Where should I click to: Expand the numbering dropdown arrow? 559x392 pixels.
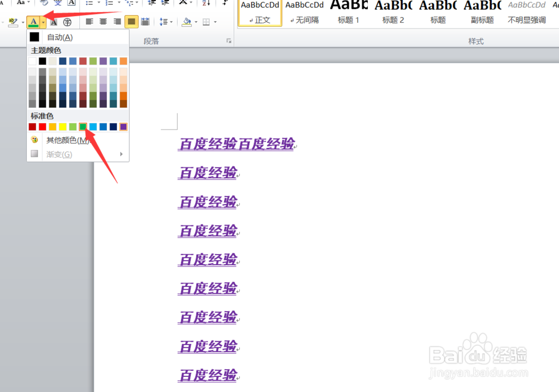coord(119,3)
